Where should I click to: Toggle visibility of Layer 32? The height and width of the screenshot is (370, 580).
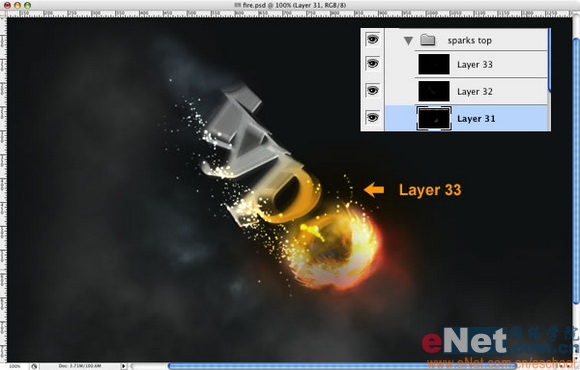(x=372, y=91)
